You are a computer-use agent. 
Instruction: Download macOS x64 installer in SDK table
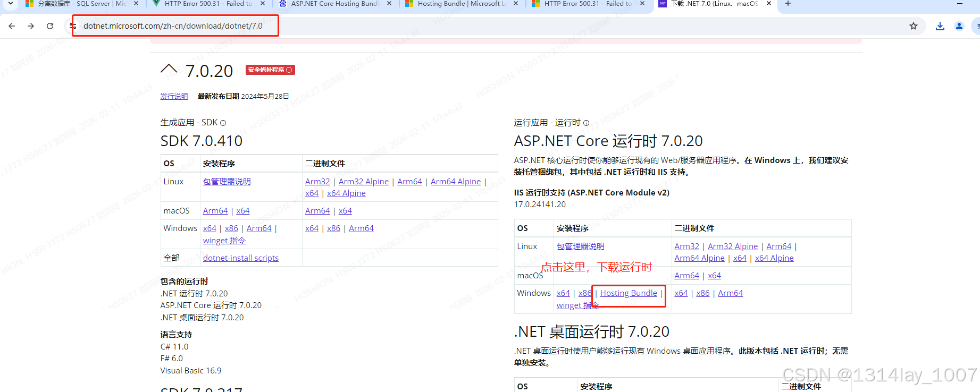[x=243, y=211]
